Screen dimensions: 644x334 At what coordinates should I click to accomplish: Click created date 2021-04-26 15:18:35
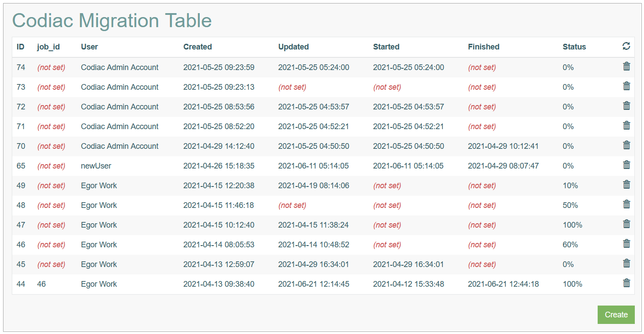click(x=219, y=166)
